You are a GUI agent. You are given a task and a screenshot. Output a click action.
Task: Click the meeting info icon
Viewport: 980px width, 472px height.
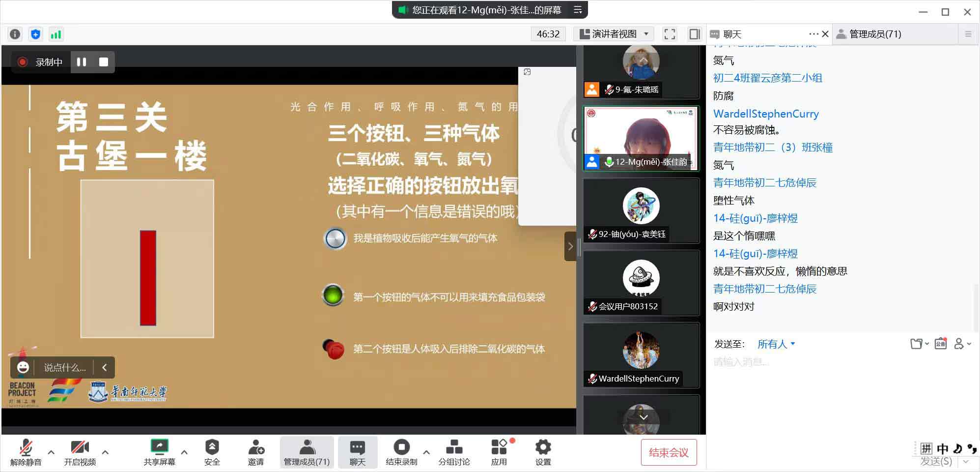tap(15, 34)
